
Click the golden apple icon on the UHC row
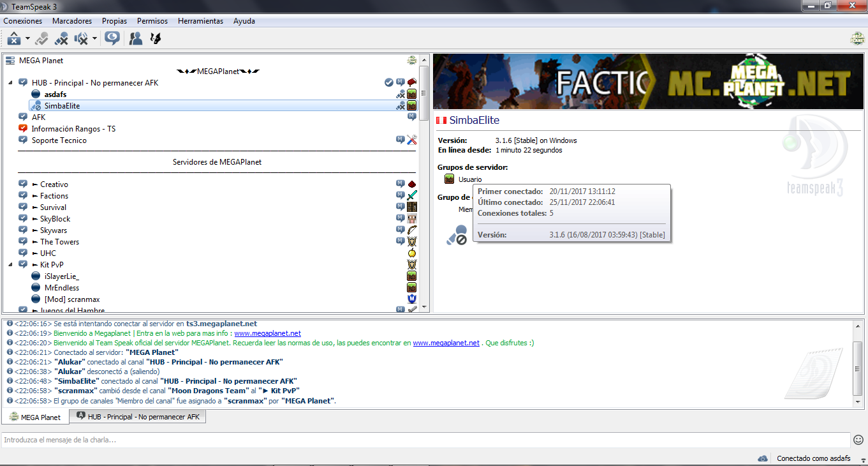pos(412,253)
